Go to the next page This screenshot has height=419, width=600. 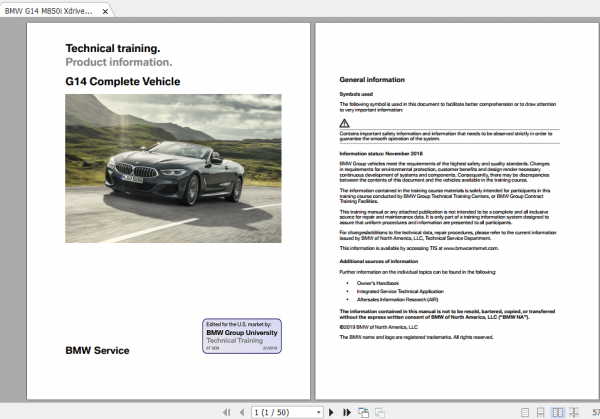pyautogui.click(x=331, y=412)
